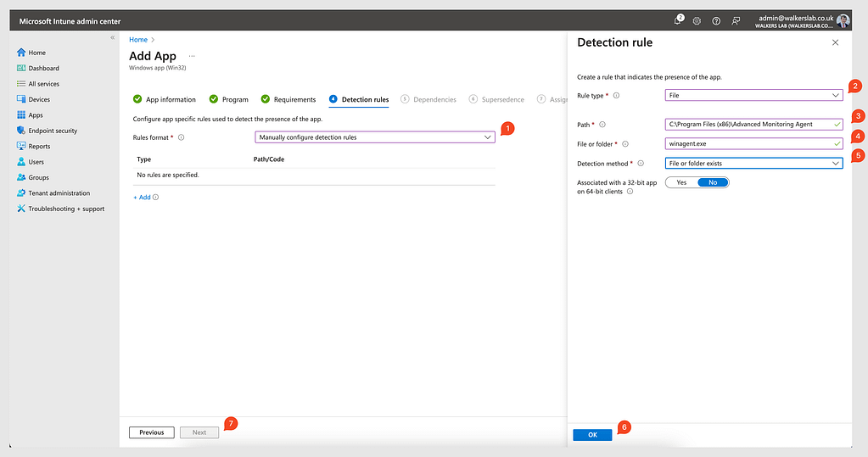This screenshot has width=868, height=457.
Task: Click the Previous button
Action: tap(152, 432)
